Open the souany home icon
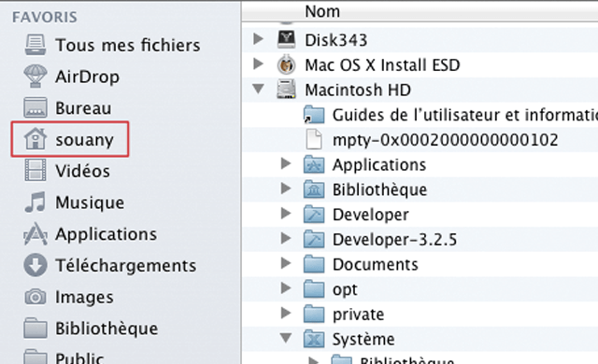This screenshot has height=364, width=598. 36,138
